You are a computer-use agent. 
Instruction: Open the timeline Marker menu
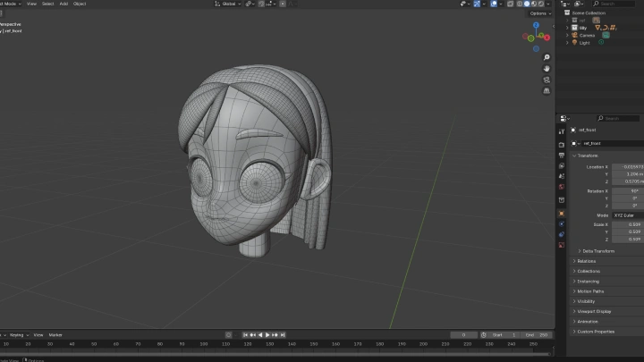[55, 335]
